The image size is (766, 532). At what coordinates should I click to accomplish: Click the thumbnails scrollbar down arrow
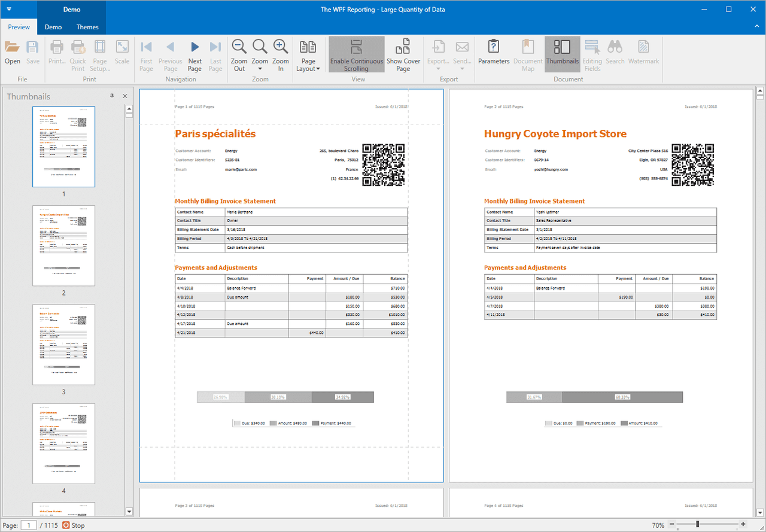[x=129, y=512]
